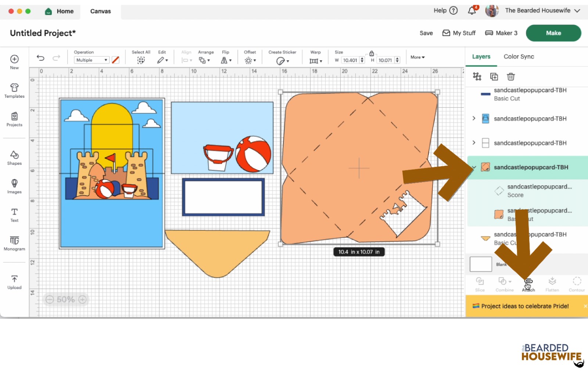Undo the last action
This screenshot has width=588, height=374.
pos(40,58)
